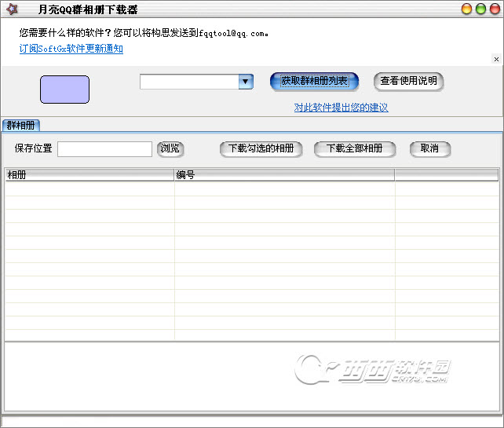Close window with the red button

495,9
